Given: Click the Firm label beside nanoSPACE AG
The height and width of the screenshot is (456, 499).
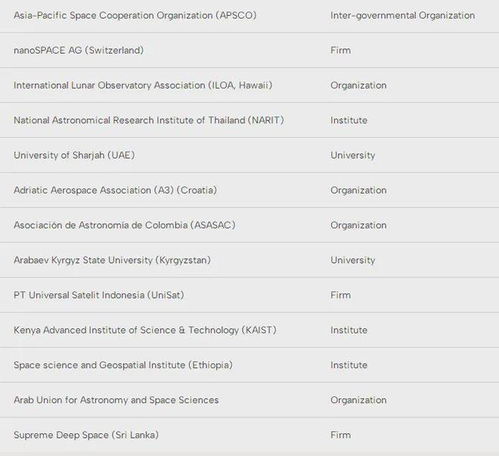Looking at the screenshot, I should tap(340, 50).
